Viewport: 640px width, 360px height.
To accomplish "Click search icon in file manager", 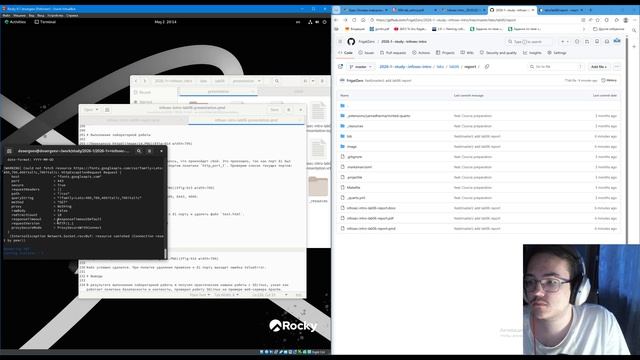I will pyautogui.click(x=277, y=81).
